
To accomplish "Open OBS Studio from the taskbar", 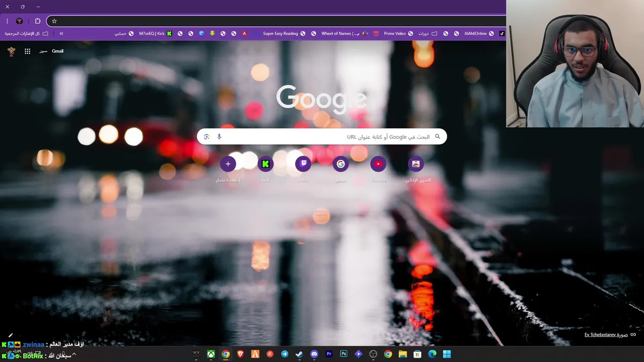I will (373, 354).
